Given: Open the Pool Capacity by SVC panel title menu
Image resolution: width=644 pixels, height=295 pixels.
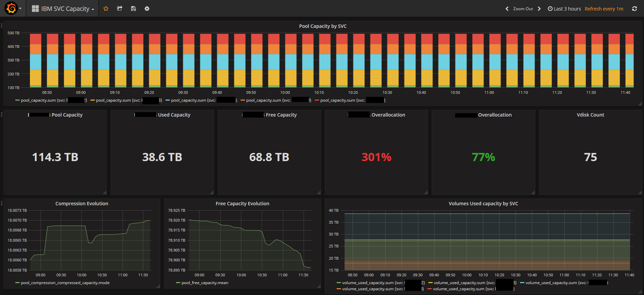Looking at the screenshot, I should point(323,26).
